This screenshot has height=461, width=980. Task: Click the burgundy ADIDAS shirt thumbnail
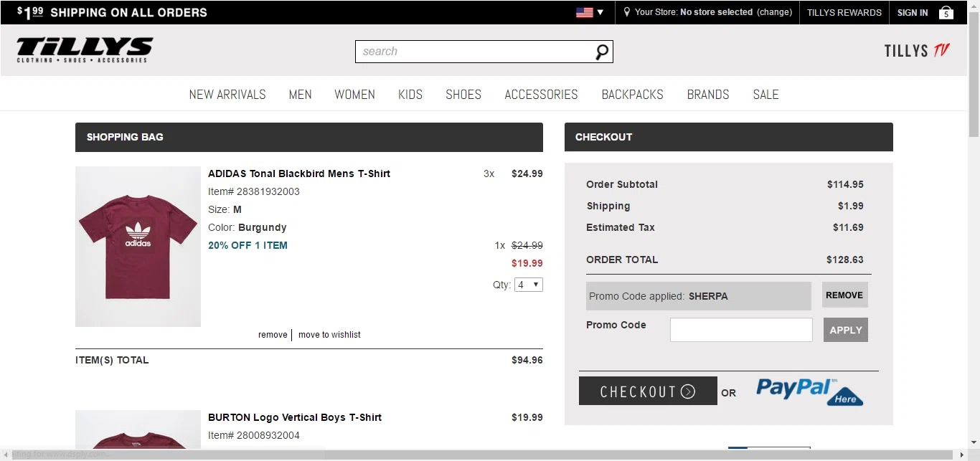(x=138, y=247)
